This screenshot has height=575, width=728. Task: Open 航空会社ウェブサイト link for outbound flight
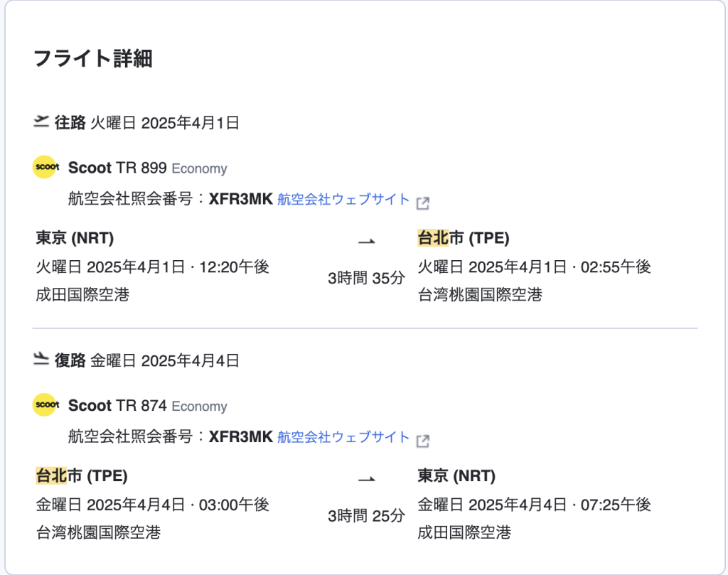tap(343, 200)
